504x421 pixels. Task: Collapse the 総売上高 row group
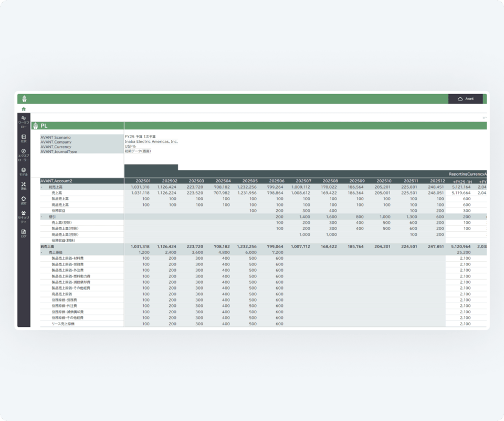click(x=42, y=187)
